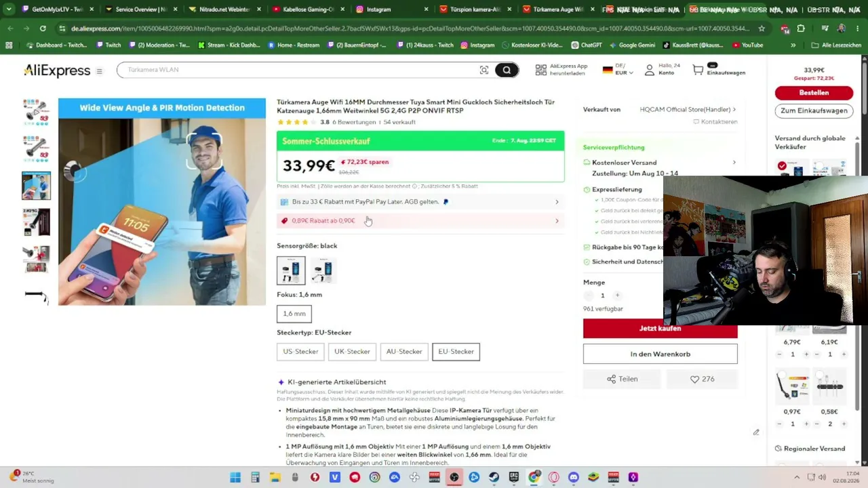Expand the 0,89€ Rabatt coupon row
This screenshot has width=868, height=488.
tap(420, 221)
